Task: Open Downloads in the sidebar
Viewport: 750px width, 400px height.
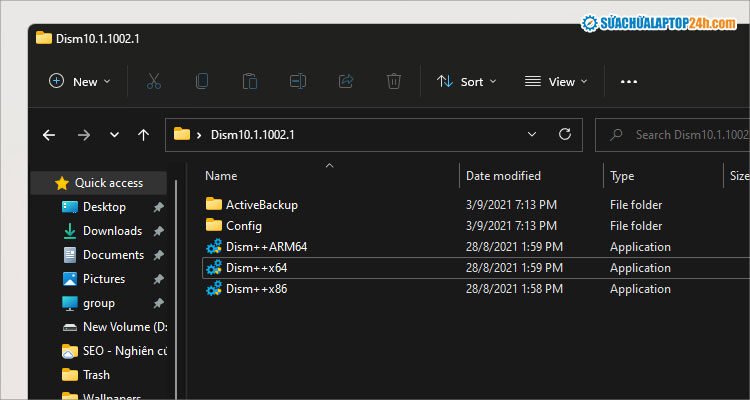Action: [112, 231]
